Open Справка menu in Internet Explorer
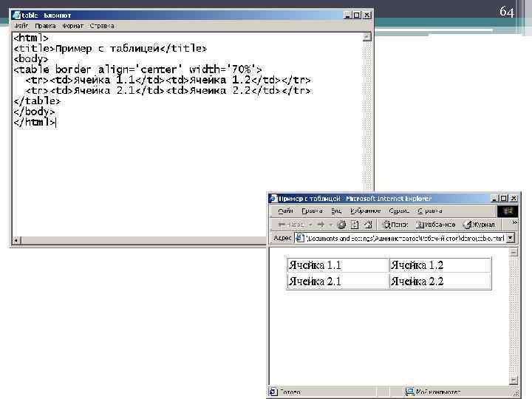The width and height of the screenshot is (532, 399). click(430, 211)
